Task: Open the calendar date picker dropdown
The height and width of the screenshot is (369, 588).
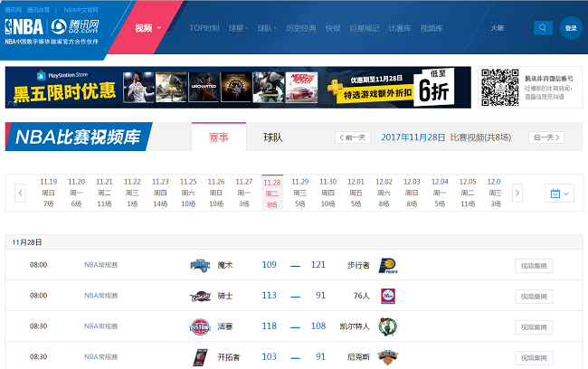Action: pos(558,193)
